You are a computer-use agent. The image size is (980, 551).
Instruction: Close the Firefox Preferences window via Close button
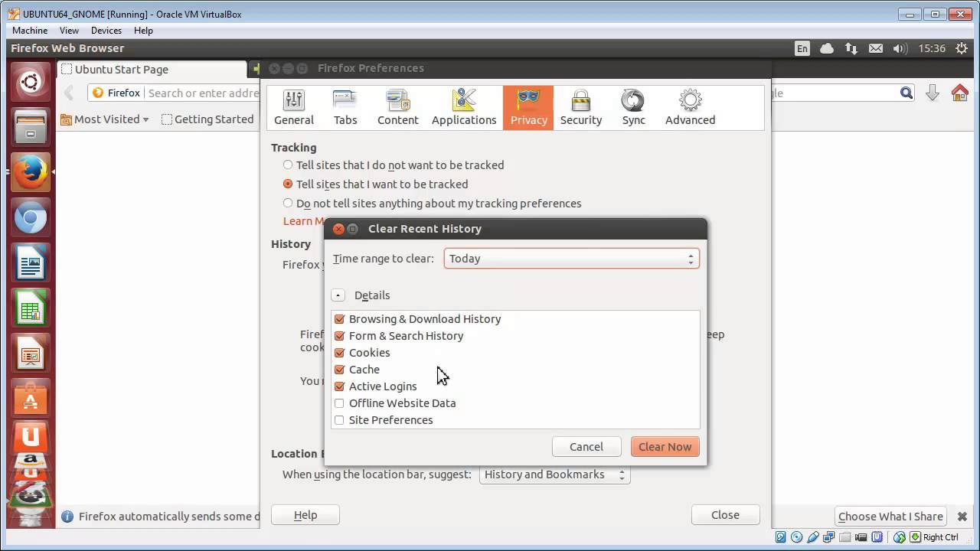725,515
